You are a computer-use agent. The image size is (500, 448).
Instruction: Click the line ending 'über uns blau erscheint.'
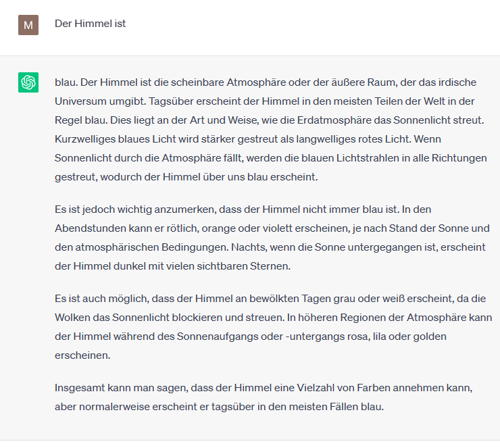(186, 177)
